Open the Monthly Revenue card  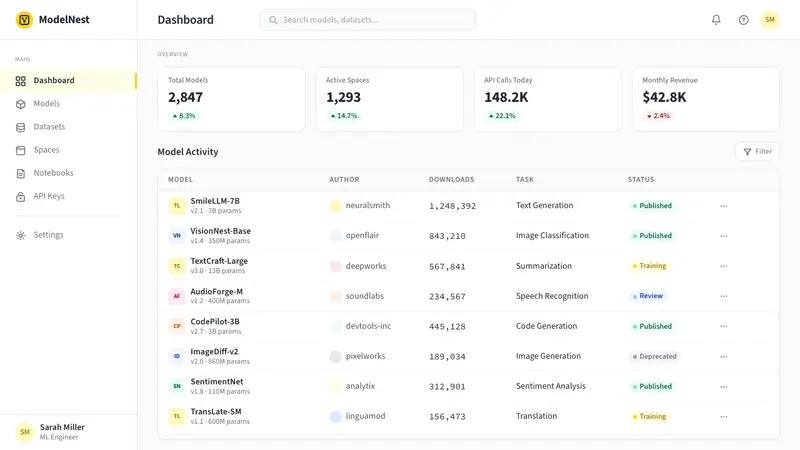[706, 99]
